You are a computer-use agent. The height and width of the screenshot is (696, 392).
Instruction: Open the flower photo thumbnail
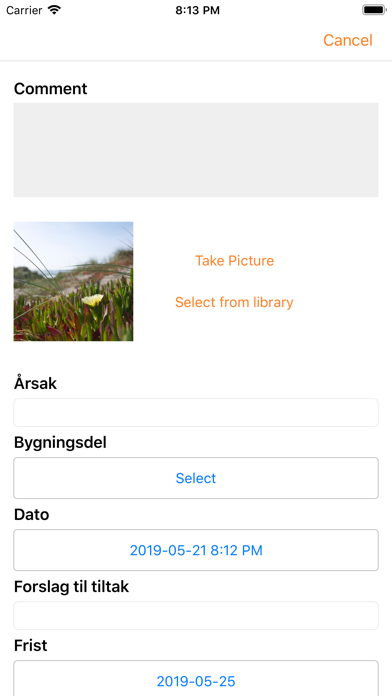pos(73,281)
